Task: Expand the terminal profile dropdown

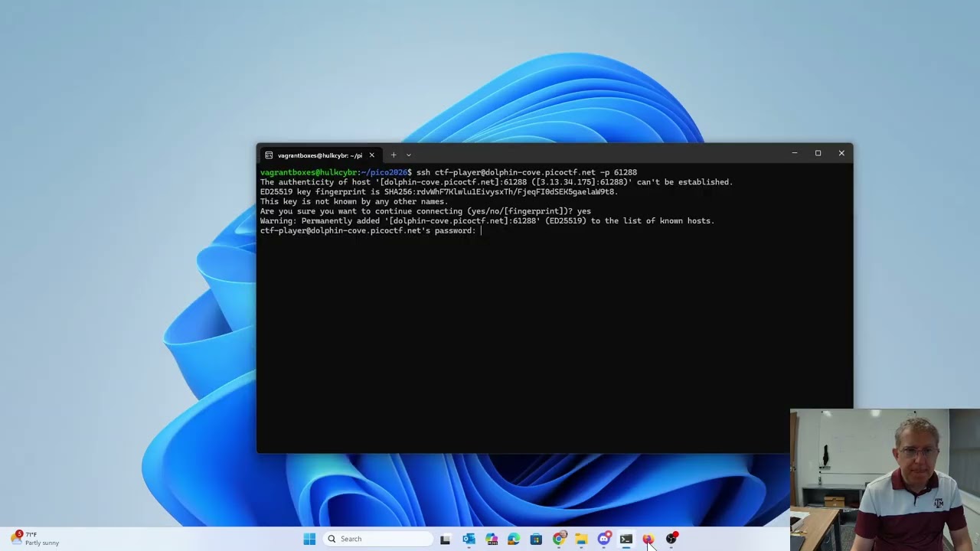Action: 409,155
